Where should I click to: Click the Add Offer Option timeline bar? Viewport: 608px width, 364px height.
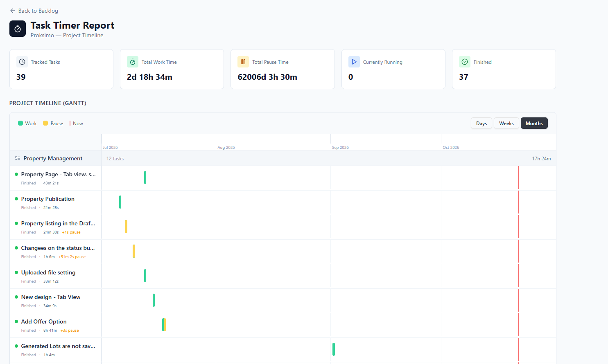(x=164, y=325)
